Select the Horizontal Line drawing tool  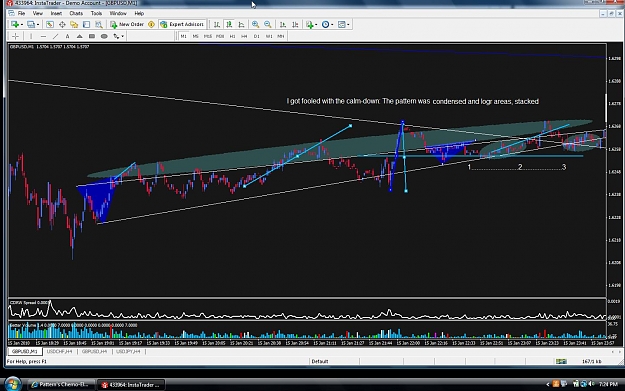click(43, 36)
